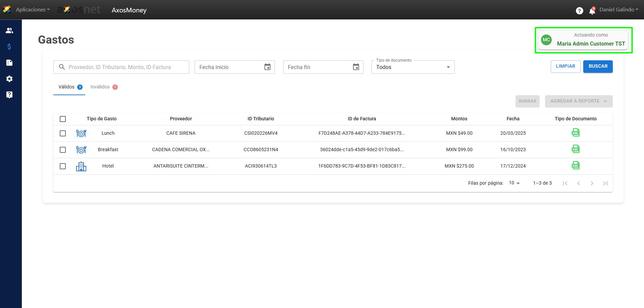Screen dimensions: 644x308
Task: Open the users icon in sidebar
Action: click(x=9, y=30)
